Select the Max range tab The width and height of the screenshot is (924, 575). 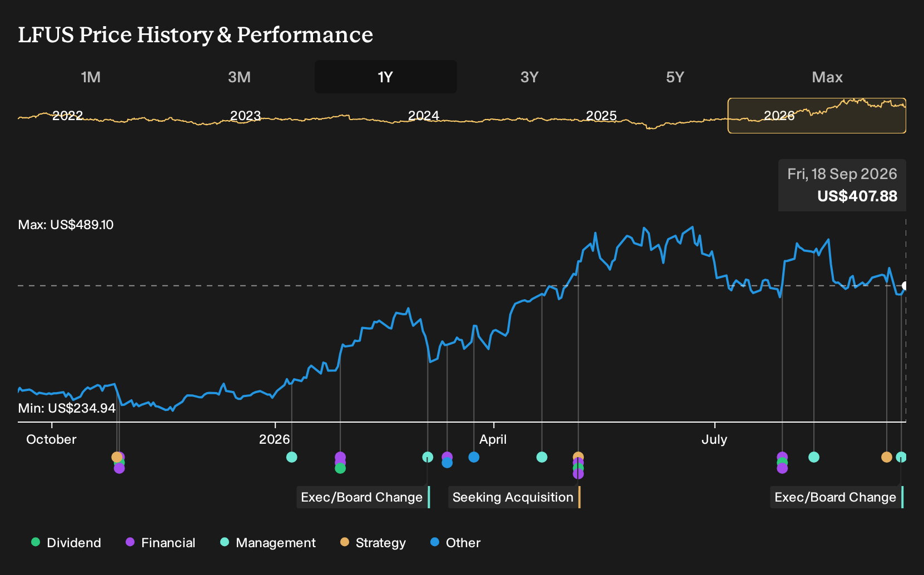[x=827, y=77]
